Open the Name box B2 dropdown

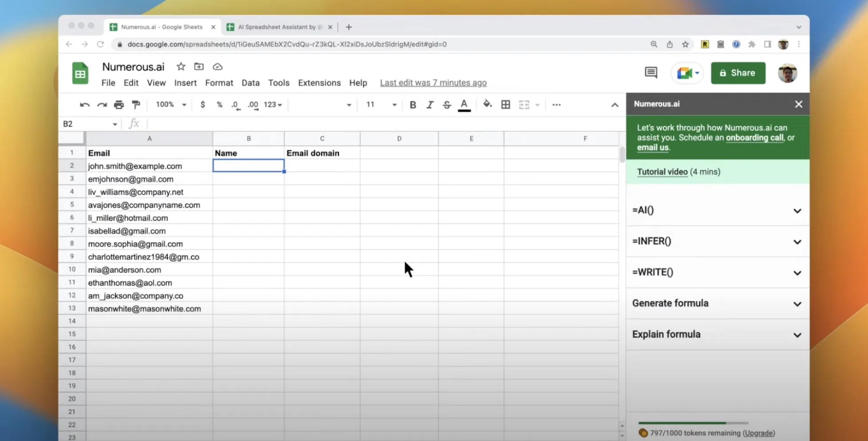[115, 124]
